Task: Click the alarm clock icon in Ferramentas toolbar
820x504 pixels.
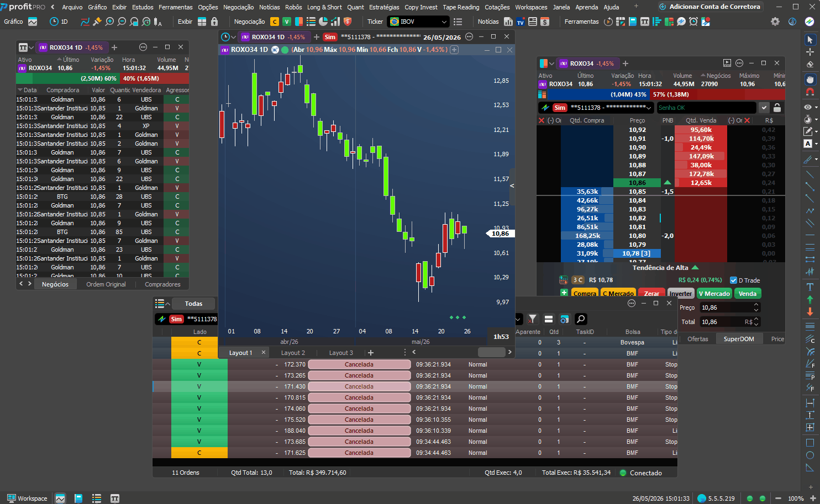Action: tap(693, 22)
